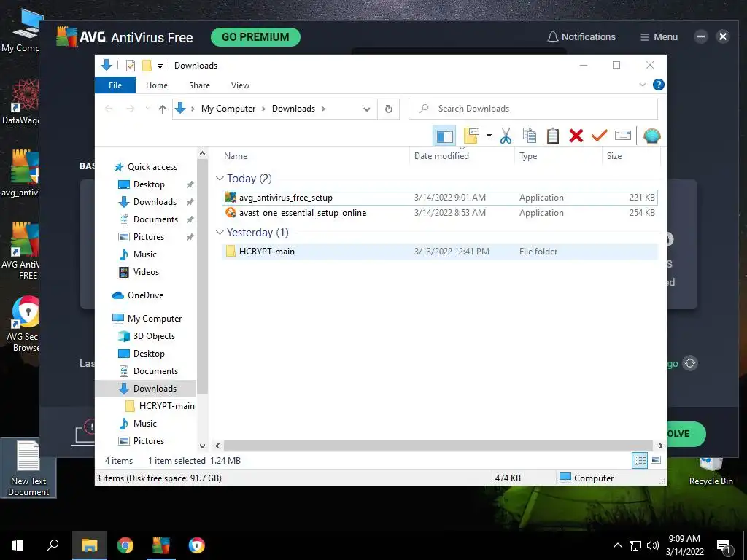Click the taskbar search magnifier icon
Image resolution: width=747 pixels, height=560 pixels.
pyautogui.click(x=53, y=545)
